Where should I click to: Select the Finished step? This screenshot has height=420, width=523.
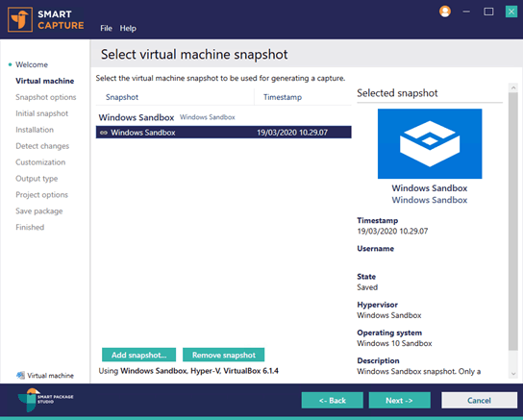point(30,228)
